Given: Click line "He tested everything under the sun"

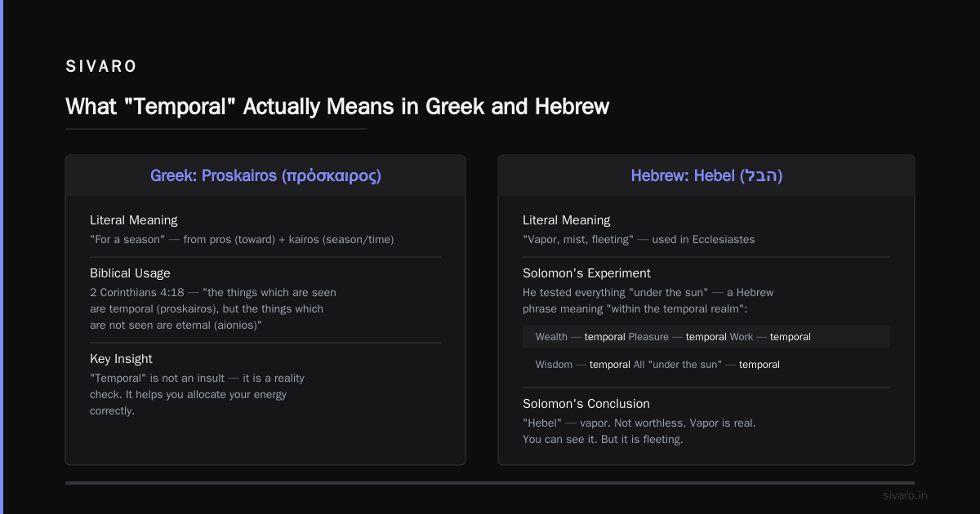Looking at the screenshot, I should [648, 292].
